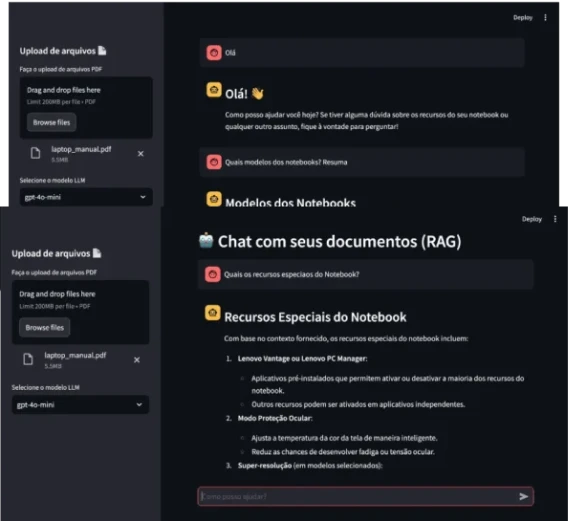Click the send arrow icon in chat input

[x=523, y=496]
